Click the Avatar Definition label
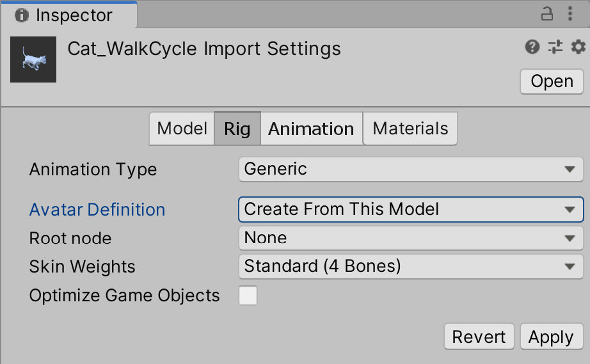 point(97,210)
